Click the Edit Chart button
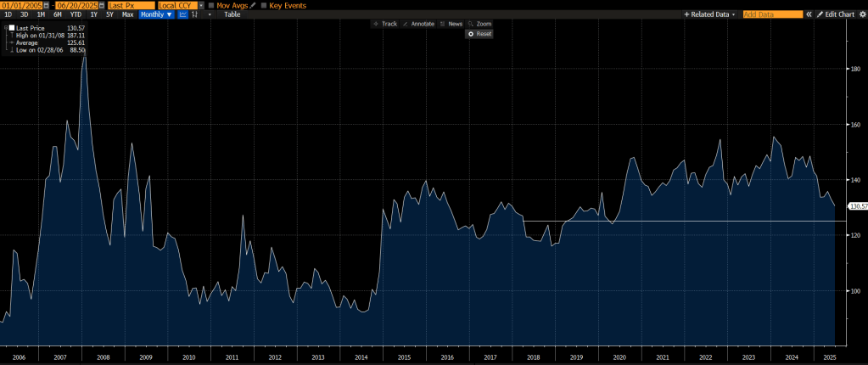Screen dimensions: 868x365 [x=835, y=14]
